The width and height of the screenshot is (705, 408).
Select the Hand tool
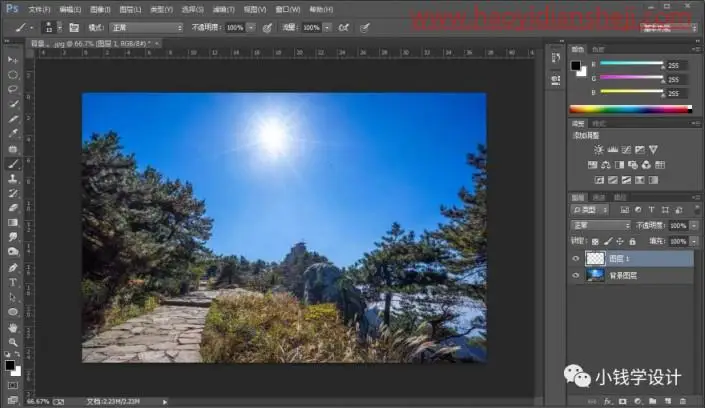(x=13, y=327)
